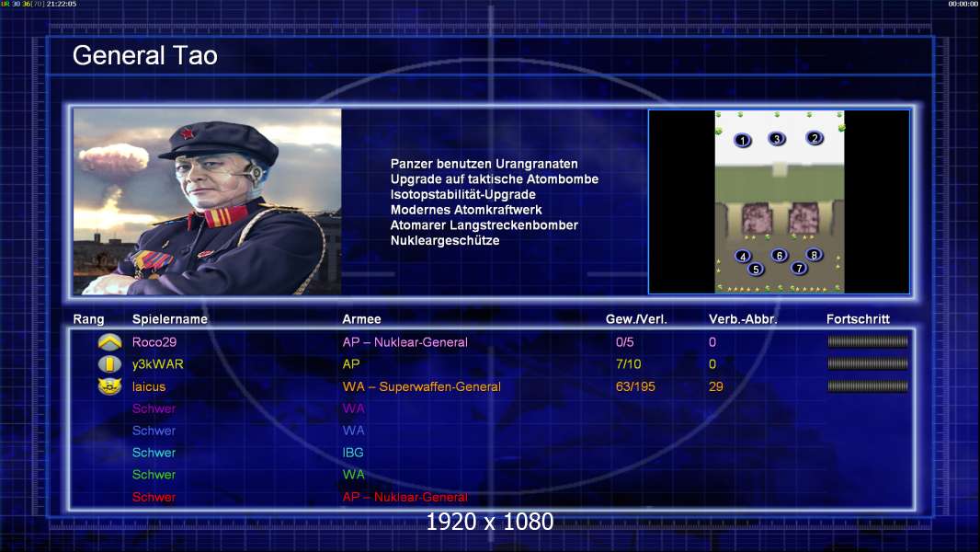This screenshot has height=552, width=980.
Task: Click start position 7 on the map
Action: point(799,269)
